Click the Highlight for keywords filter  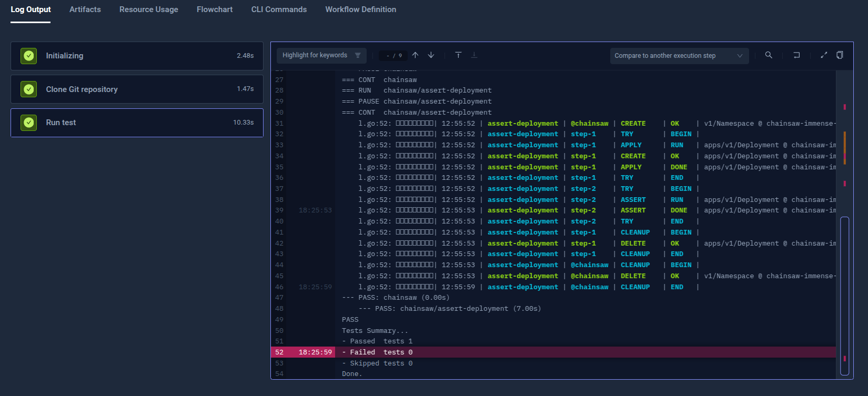321,55
